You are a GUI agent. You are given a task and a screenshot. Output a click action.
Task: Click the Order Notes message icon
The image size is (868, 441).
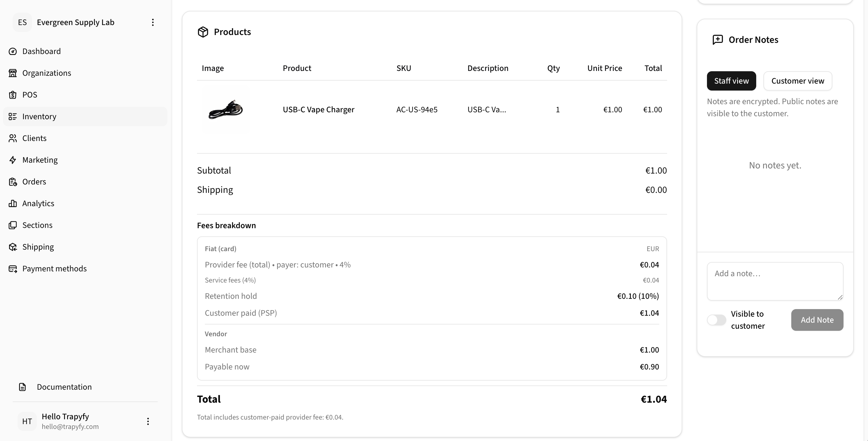pyautogui.click(x=718, y=40)
